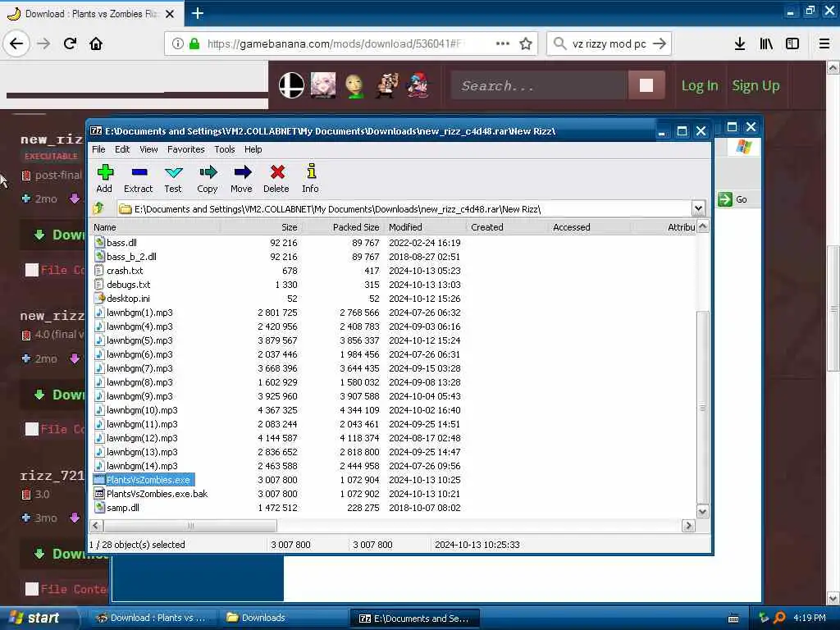Select PlantsVsZombies.exe.bak file
The height and width of the screenshot is (630, 840).
pyautogui.click(x=157, y=493)
